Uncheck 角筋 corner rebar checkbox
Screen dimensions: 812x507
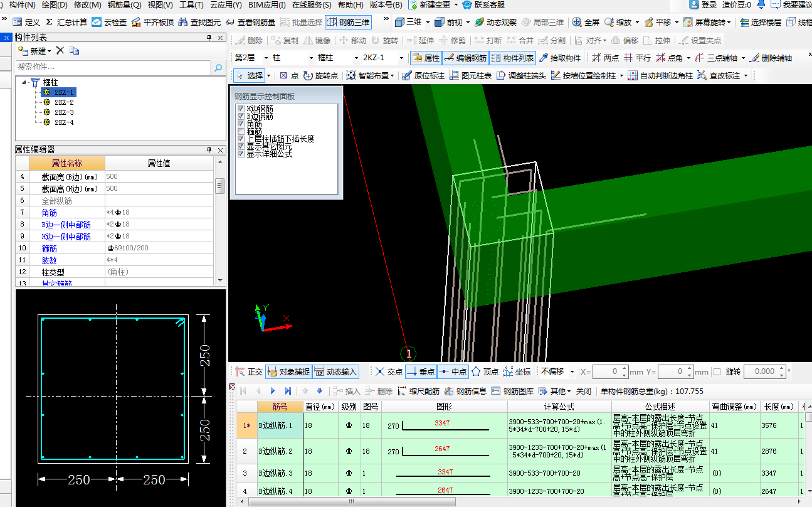[x=241, y=124]
